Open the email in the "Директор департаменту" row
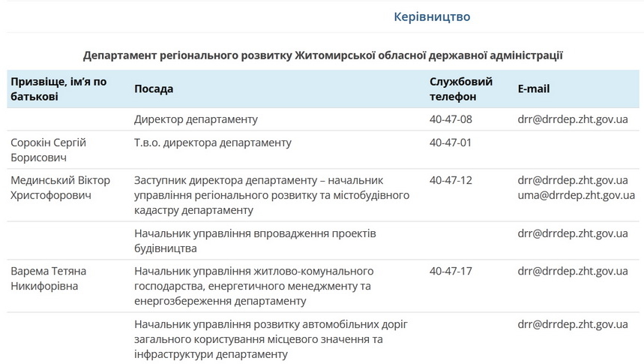This screenshot has height=364, width=644. coord(572,119)
